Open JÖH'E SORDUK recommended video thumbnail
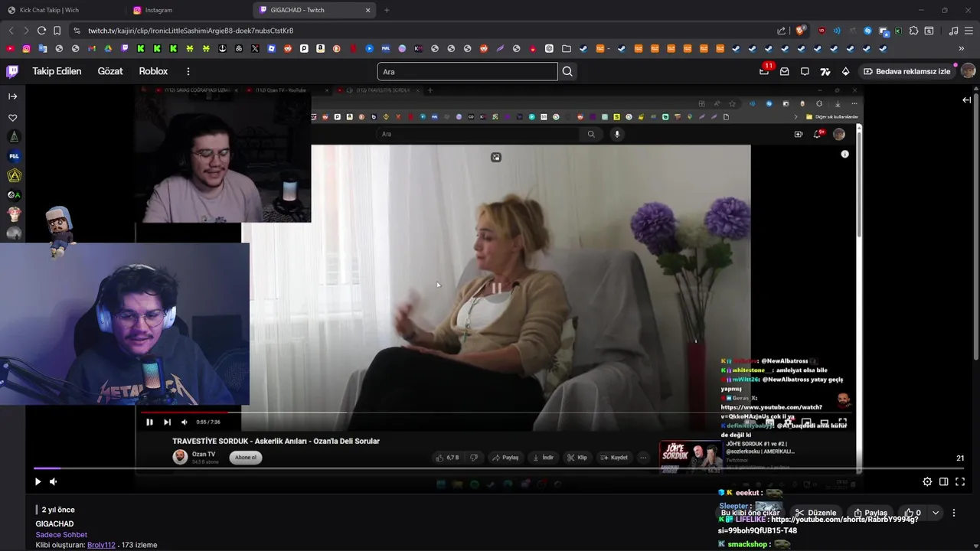The width and height of the screenshot is (980, 551). pyautogui.click(x=691, y=456)
